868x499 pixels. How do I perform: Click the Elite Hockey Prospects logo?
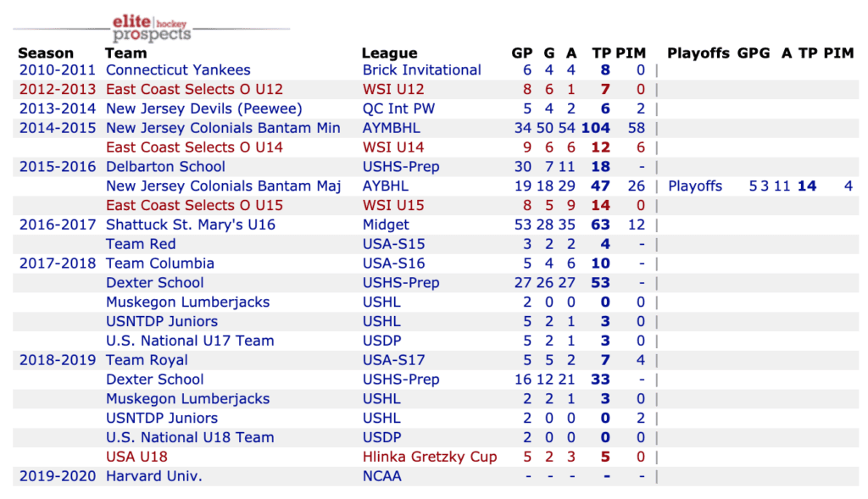152,28
